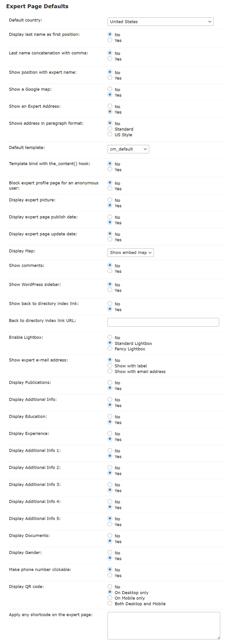Select US Style address paragraph format
227x644 pixels.
[110, 134]
